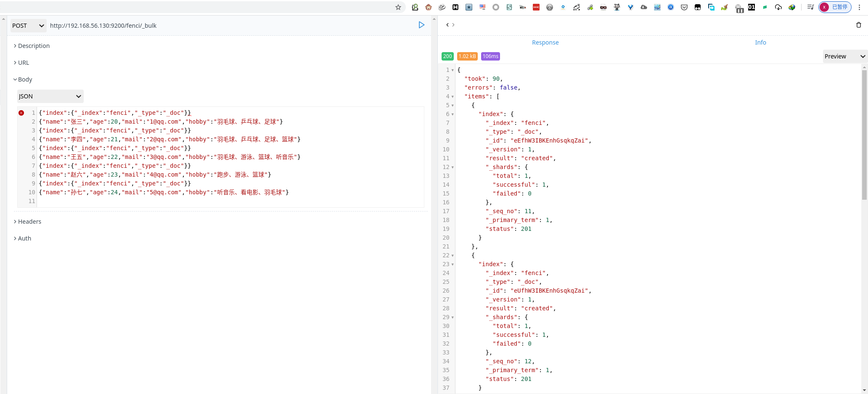868x394 pixels.
Task: Click the left chevron above the response panel
Action: [x=447, y=25]
